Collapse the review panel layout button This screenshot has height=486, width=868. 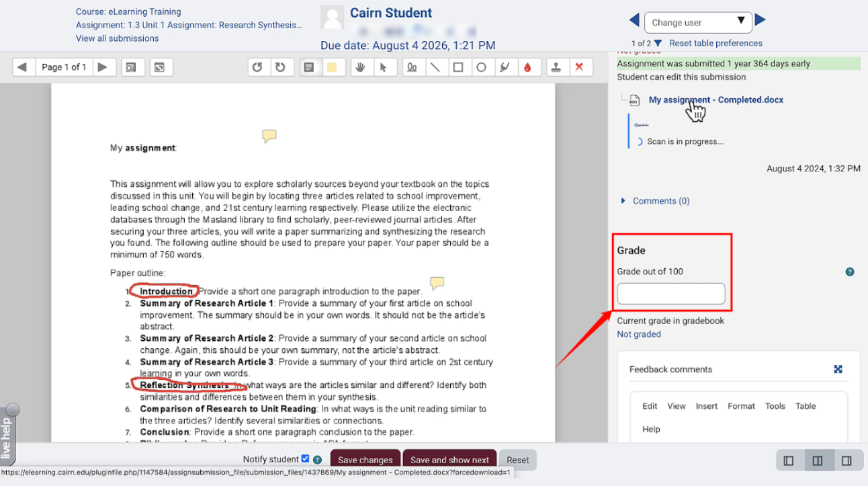pyautogui.click(x=789, y=460)
